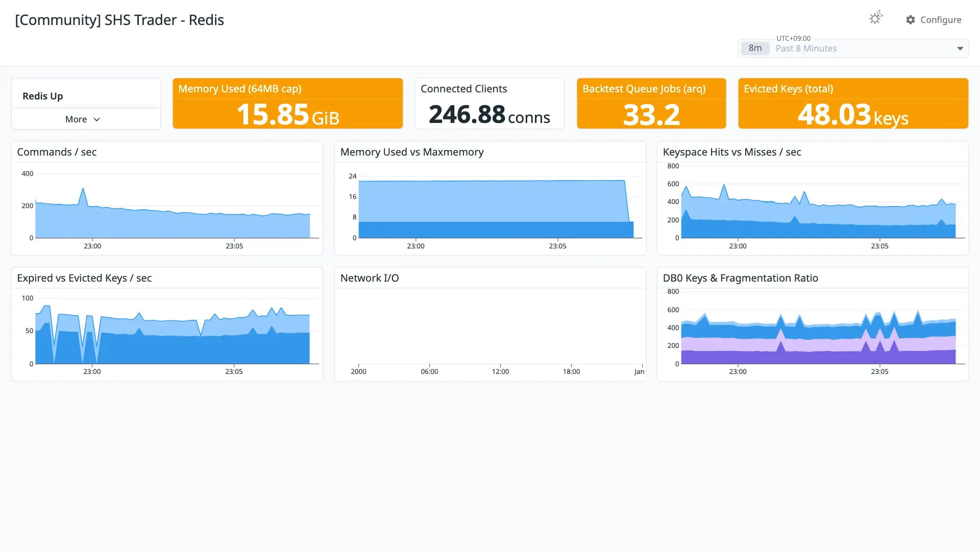
Task: Click the spike in Commands / sec graph
Action: pyautogui.click(x=83, y=189)
